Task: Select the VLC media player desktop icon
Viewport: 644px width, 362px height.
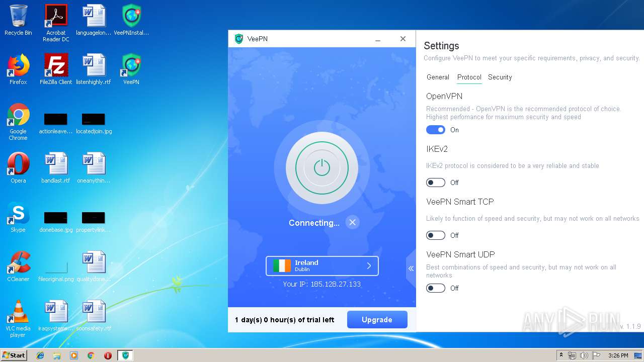Action: 18,319
